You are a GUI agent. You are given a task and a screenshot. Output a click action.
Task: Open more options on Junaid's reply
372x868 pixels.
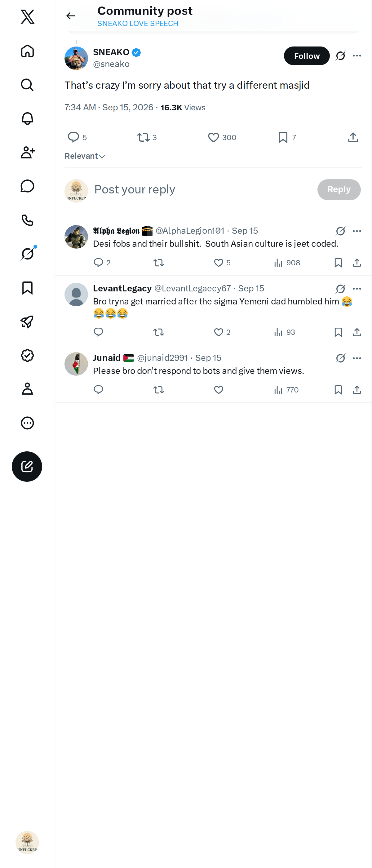(x=357, y=358)
